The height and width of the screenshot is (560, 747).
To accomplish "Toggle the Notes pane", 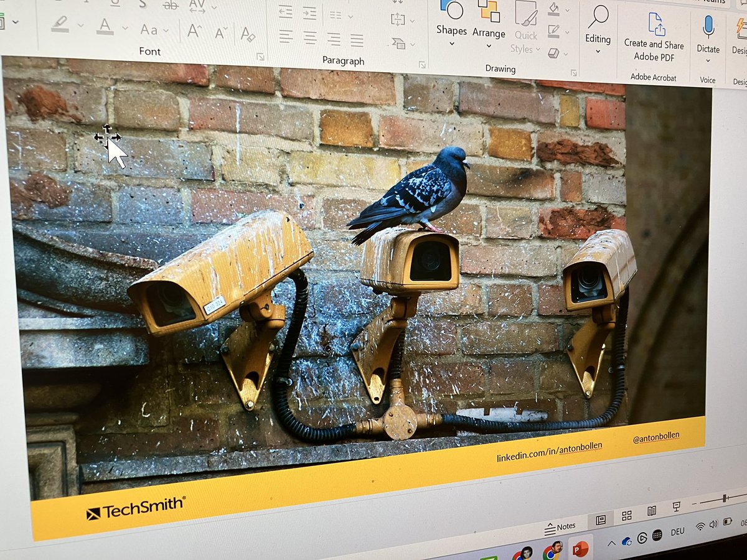I will pos(560,528).
